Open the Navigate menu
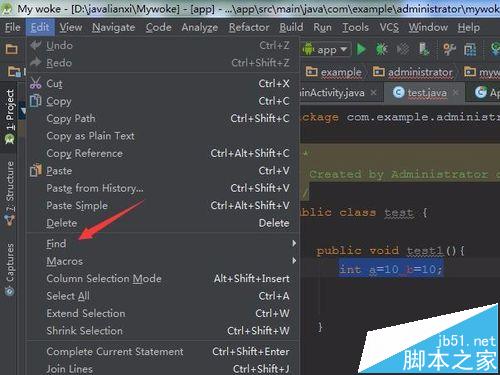 coord(114,27)
